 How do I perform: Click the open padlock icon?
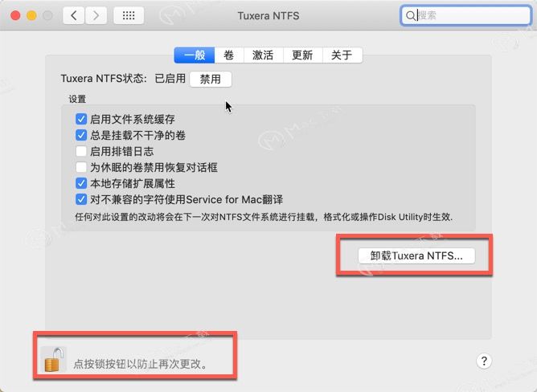point(54,360)
